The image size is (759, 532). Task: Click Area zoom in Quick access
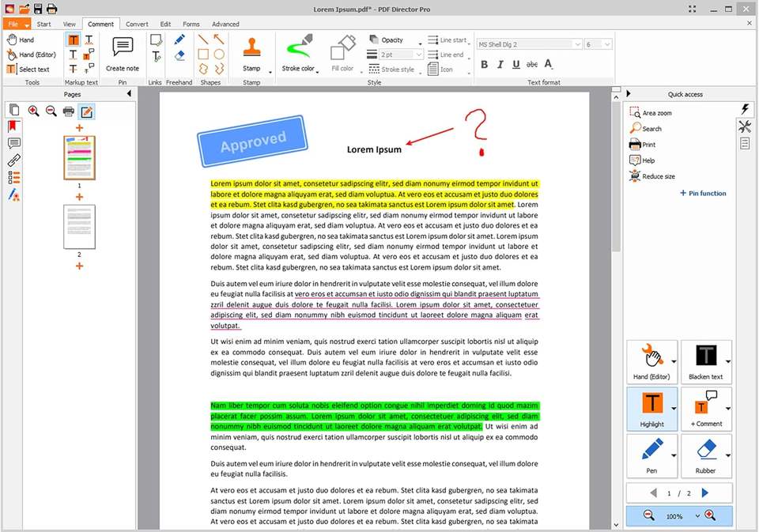point(656,113)
